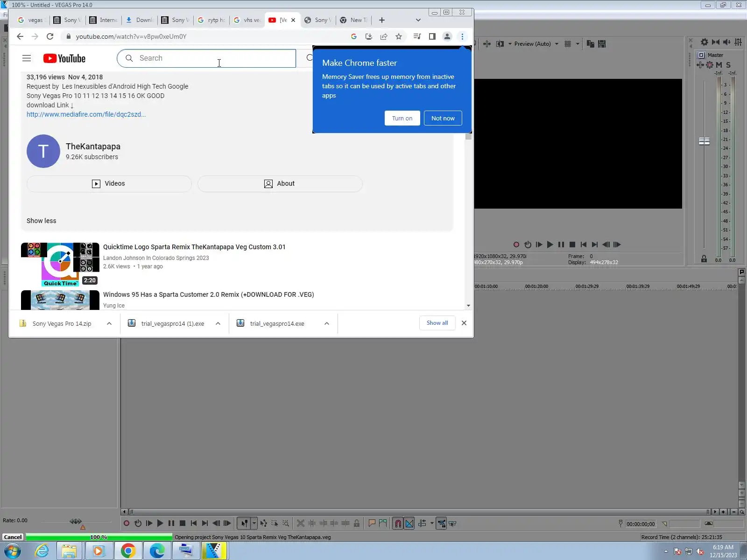The image size is (747, 560).
Task: Switch to the 'rytp' Google tab
Action: click(211, 20)
